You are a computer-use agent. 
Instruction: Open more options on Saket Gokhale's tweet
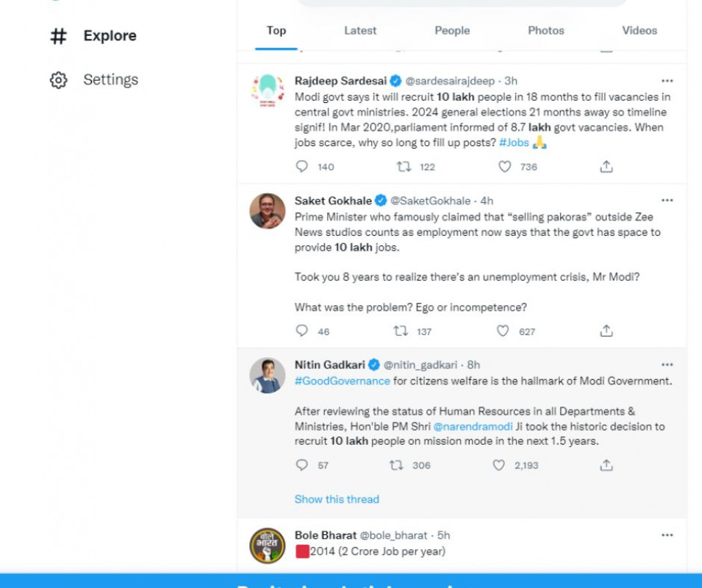667,201
